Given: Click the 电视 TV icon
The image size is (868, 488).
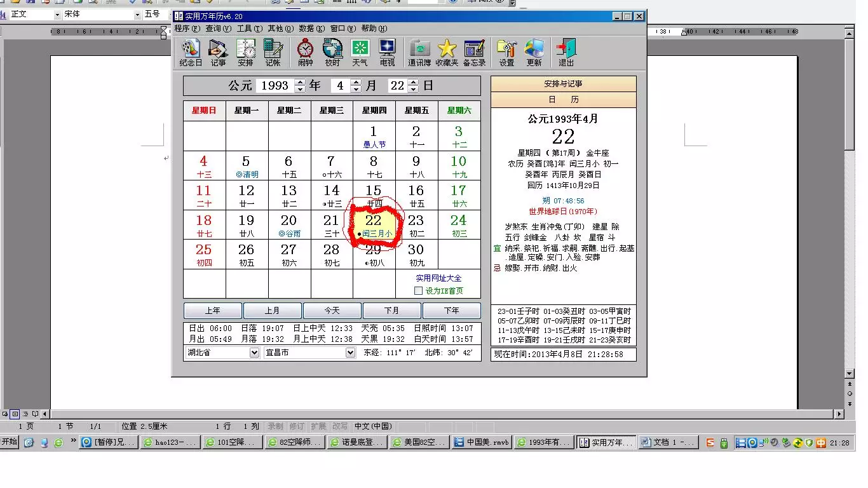Looking at the screenshot, I should click(x=387, y=52).
